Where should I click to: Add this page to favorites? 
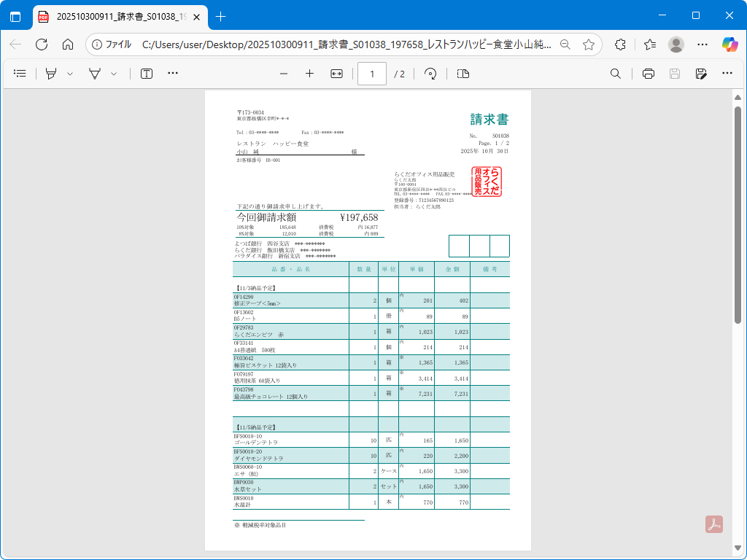[x=589, y=44]
